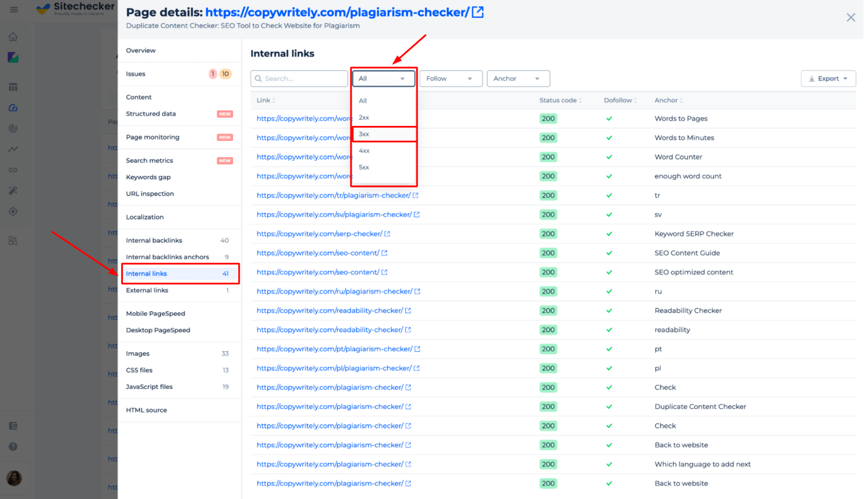Open external icon for sv/plagiarism-checker link
This screenshot has height=499, width=868.
(417, 215)
